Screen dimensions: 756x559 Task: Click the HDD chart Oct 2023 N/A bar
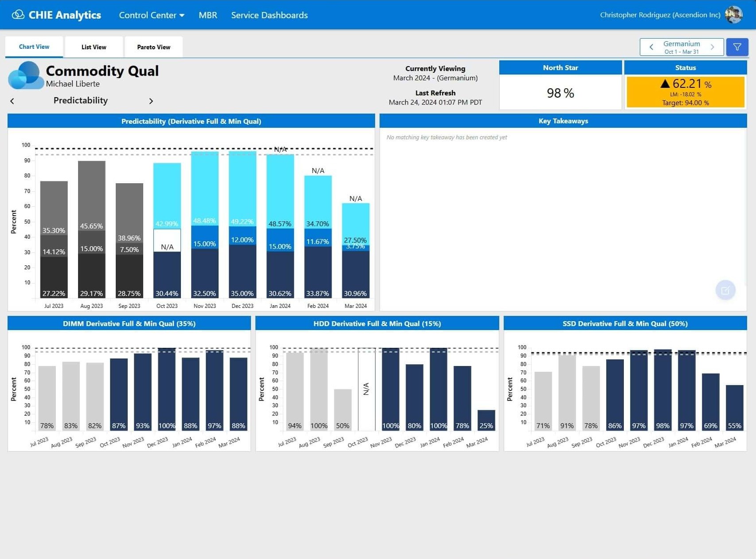[x=367, y=389]
